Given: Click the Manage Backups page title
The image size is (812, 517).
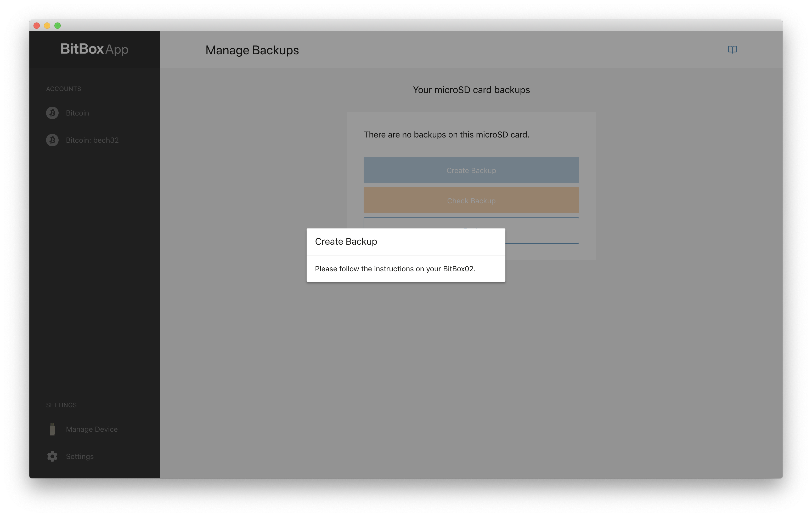Looking at the screenshot, I should pyautogui.click(x=252, y=50).
